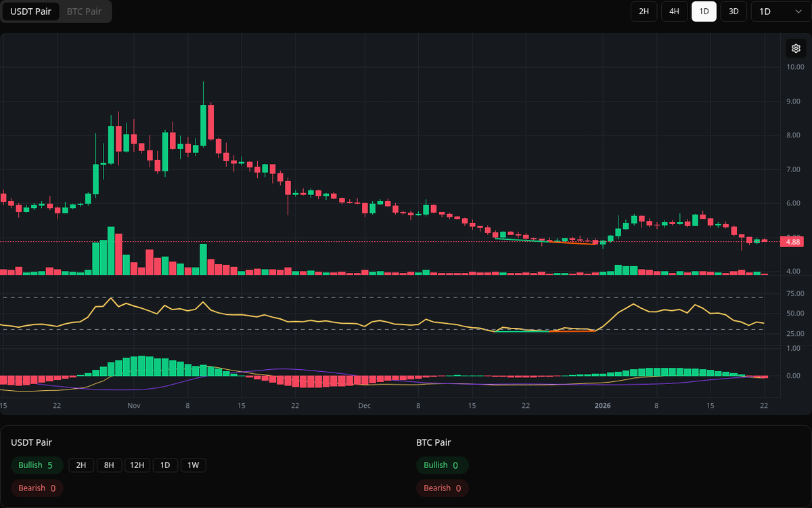Click the 4.88 price label on the axis

point(792,242)
